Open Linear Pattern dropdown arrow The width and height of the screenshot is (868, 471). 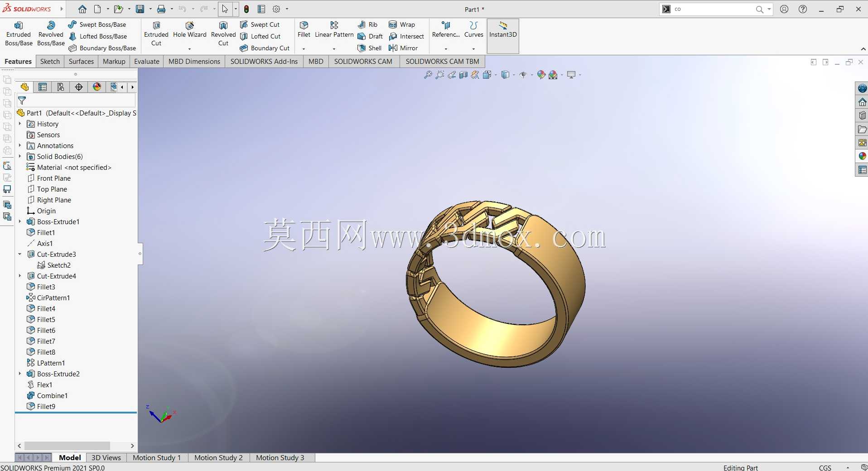pos(334,48)
